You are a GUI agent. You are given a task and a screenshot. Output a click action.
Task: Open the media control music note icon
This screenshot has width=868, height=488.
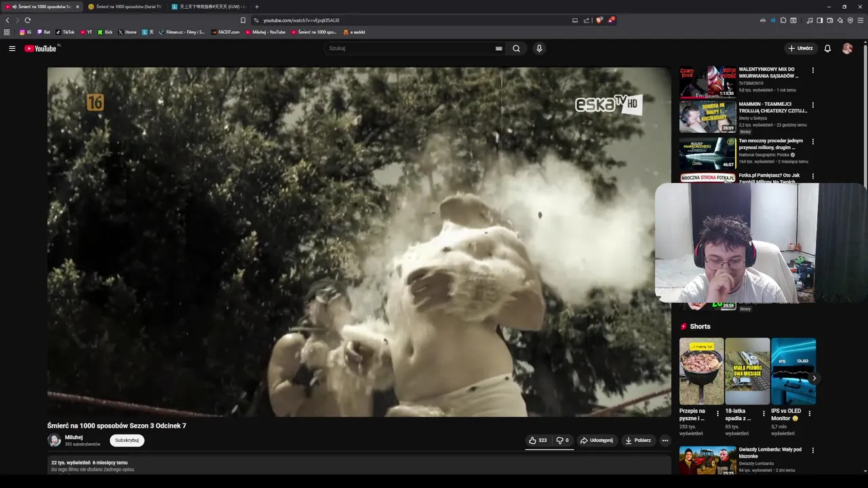coord(810,20)
